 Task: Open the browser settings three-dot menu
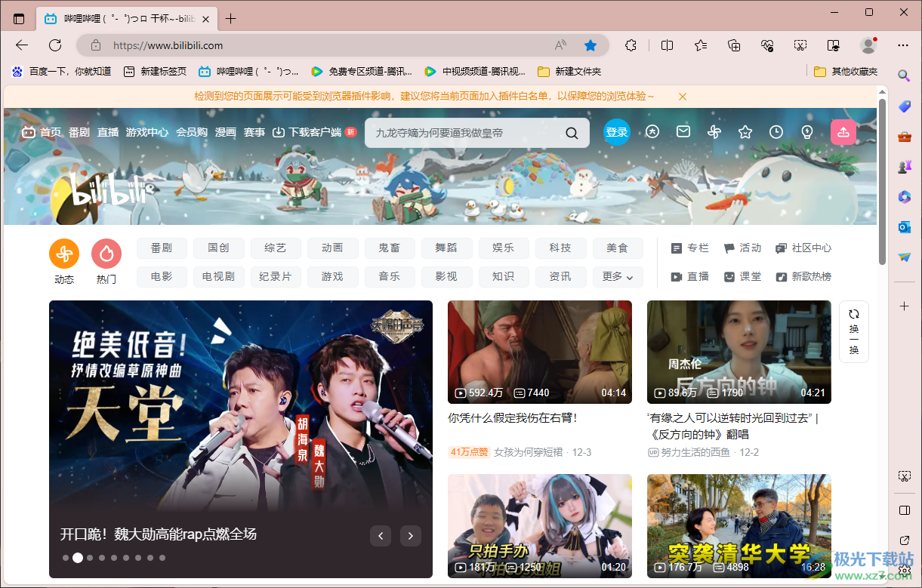point(903,45)
